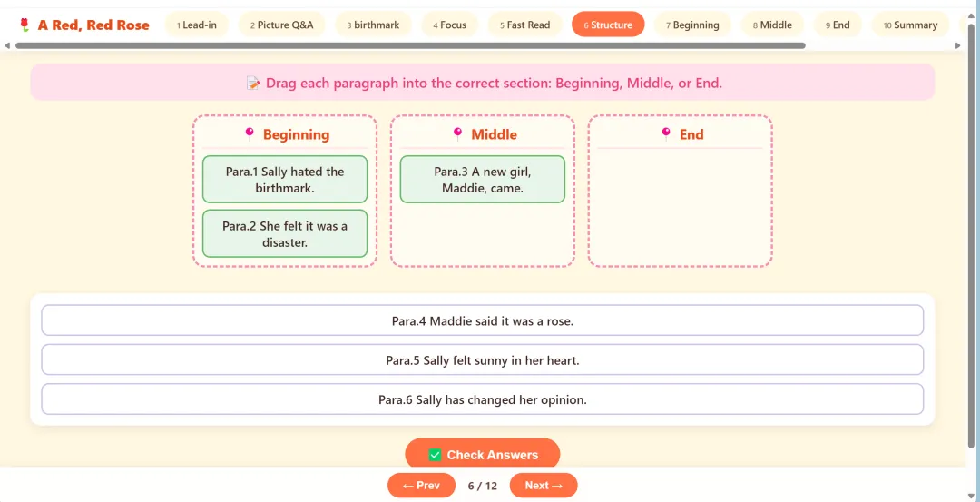Click the left arrow of the tab scrollbar
This screenshot has width=980, height=502.
pyautogui.click(x=7, y=45)
